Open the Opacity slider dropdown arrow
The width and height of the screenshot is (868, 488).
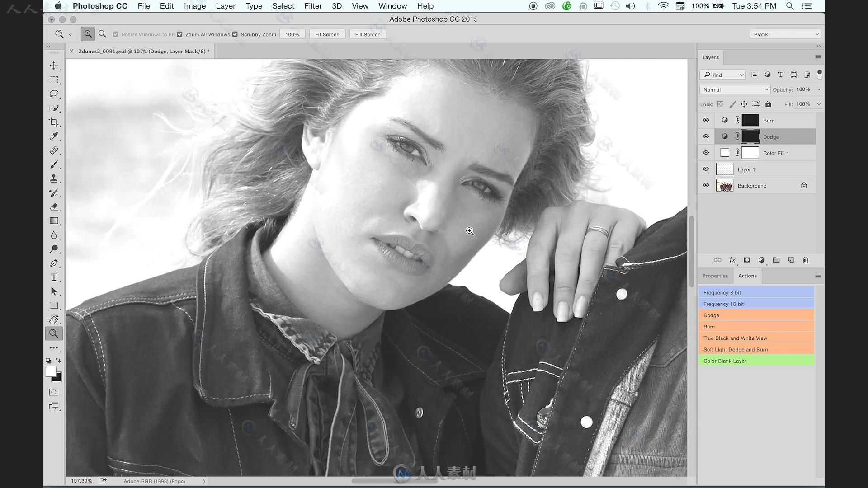819,89
